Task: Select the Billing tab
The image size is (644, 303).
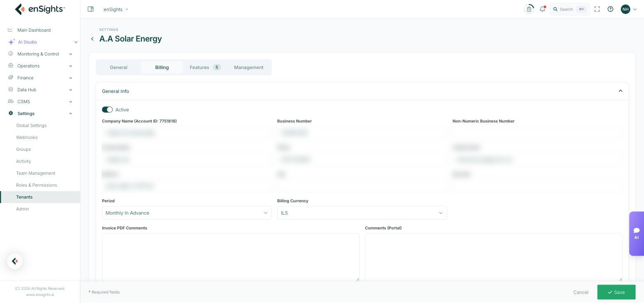Action: (162, 67)
